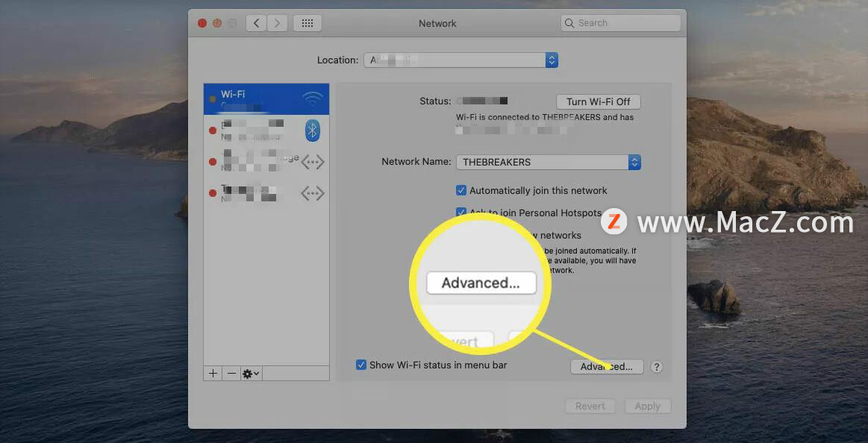
Task: Show all preferences grid button
Action: pos(307,23)
